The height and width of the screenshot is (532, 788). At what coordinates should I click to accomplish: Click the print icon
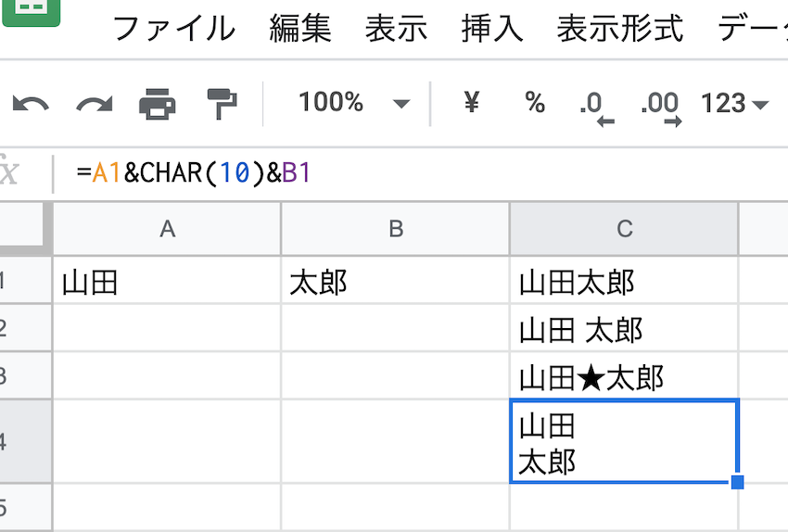tap(158, 104)
